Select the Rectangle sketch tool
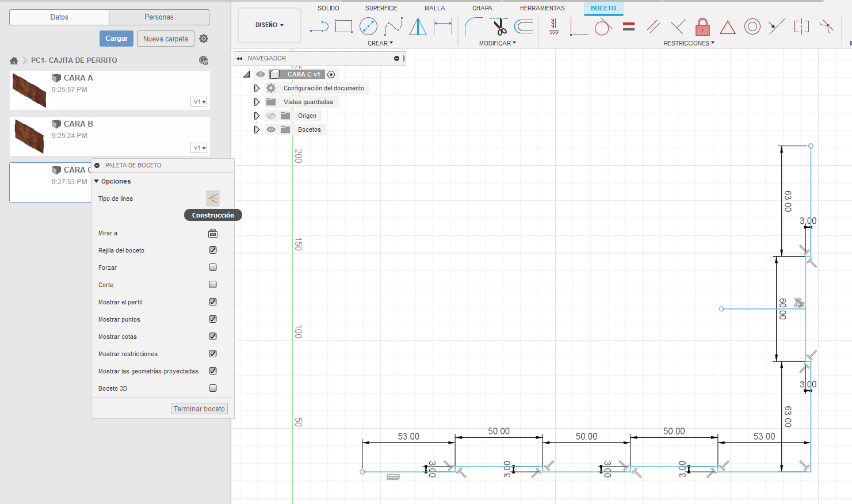852x504 pixels. pos(343,26)
